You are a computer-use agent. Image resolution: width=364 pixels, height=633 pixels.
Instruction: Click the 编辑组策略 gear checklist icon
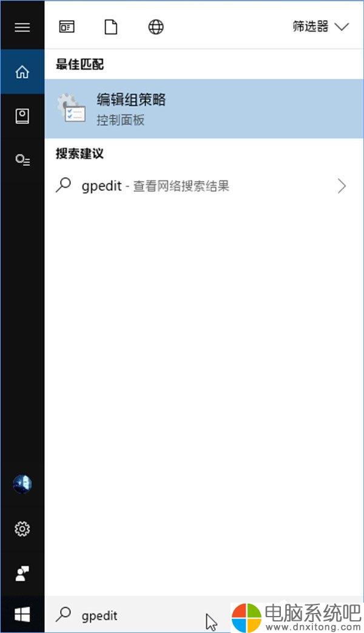71,108
